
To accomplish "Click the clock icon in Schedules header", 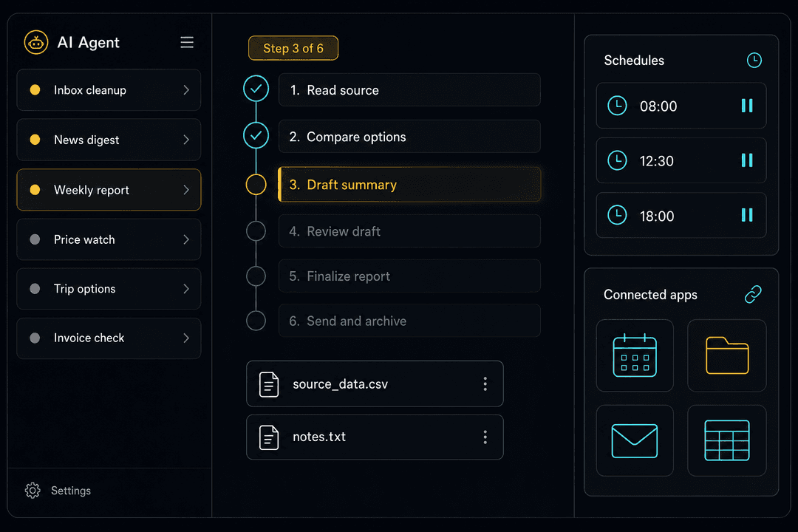I will pos(754,60).
